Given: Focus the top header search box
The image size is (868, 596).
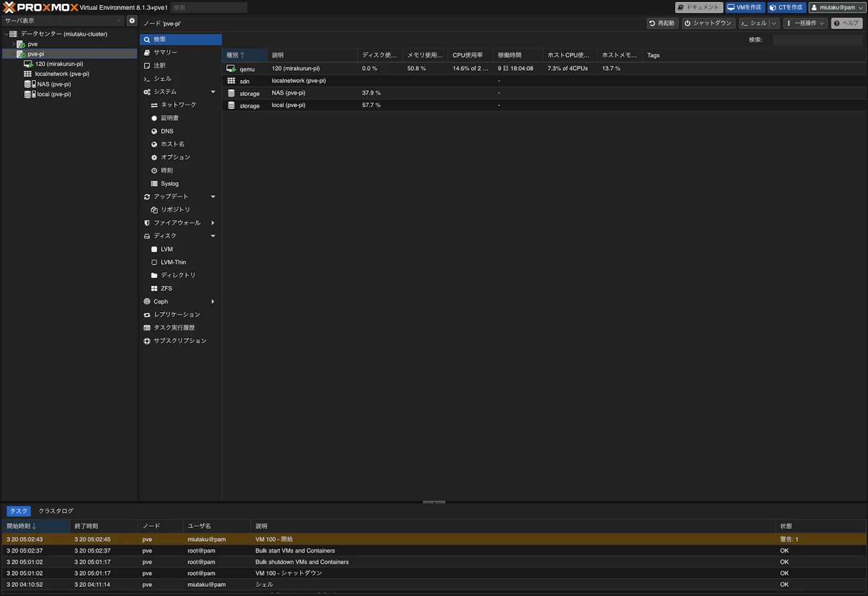Looking at the screenshot, I should coord(208,7).
